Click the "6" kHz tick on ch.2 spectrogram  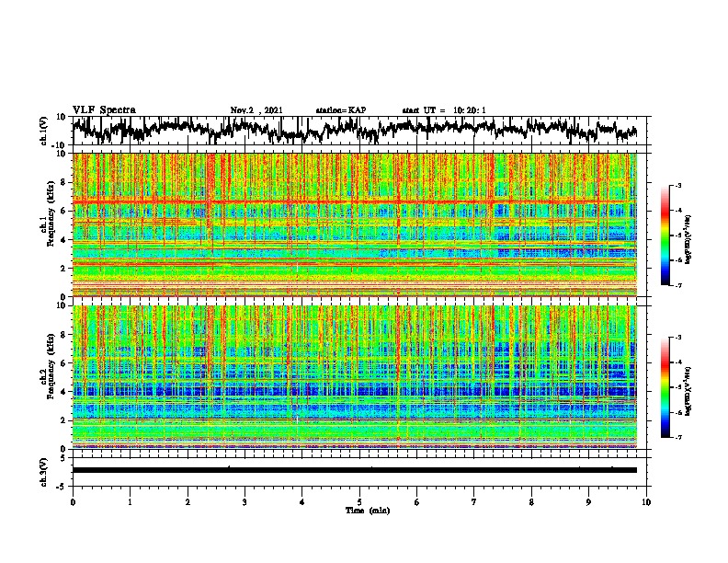(x=64, y=363)
